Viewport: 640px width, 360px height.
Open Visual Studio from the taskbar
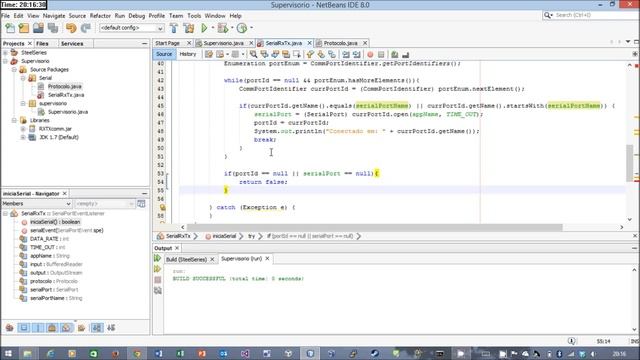click(245, 353)
